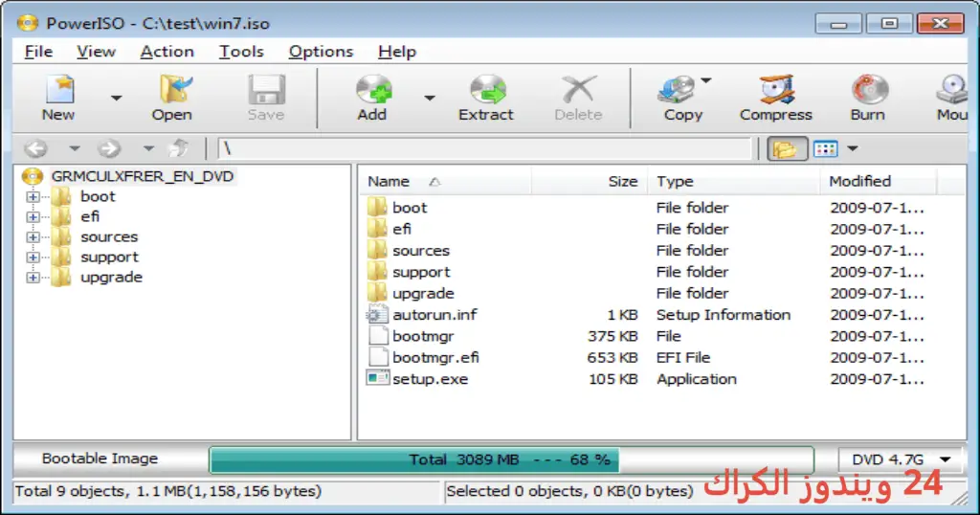Open the Tools menu

coord(241,52)
